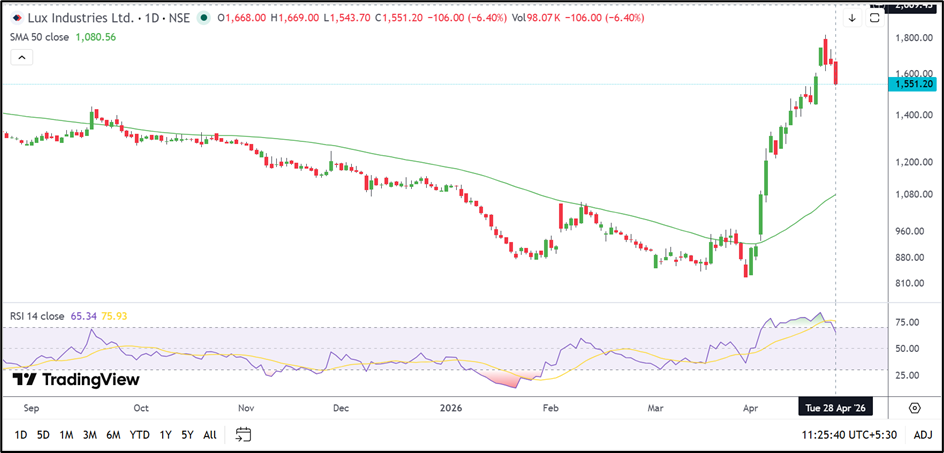Toggle ADJ adjusted data setting
Screen dimensions: 944x453
(x=922, y=434)
